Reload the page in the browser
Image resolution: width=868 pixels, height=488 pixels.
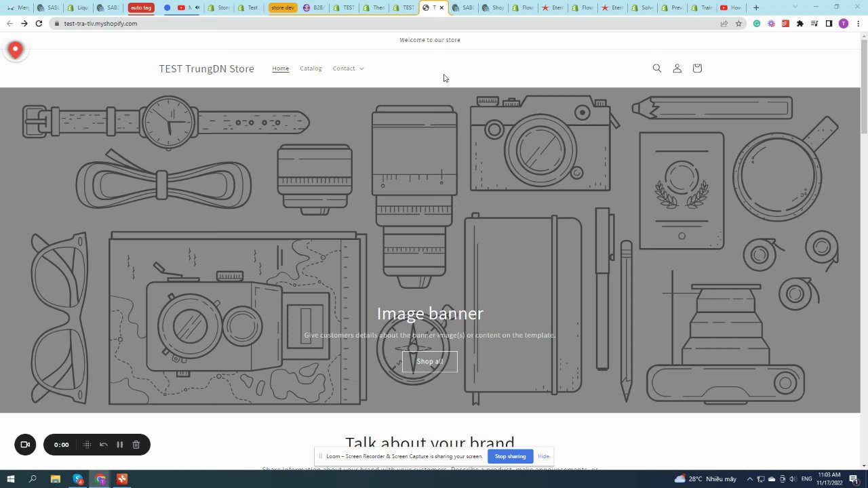click(39, 23)
